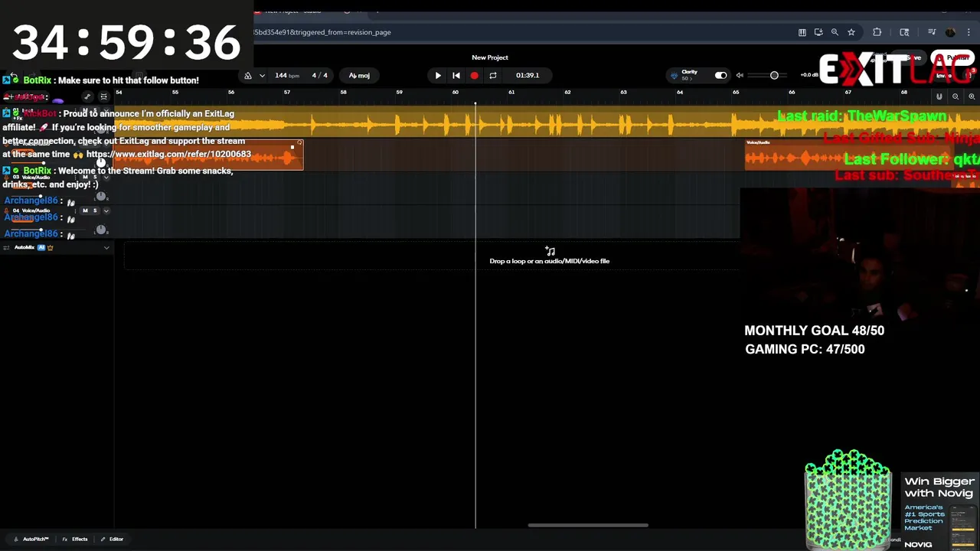Select the yellow audio clip on the first track

[x=547, y=123]
